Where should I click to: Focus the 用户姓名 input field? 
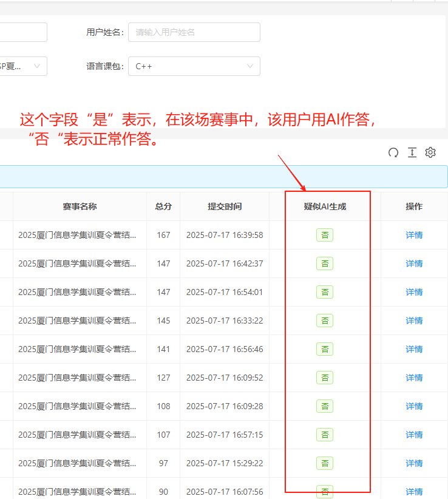click(x=194, y=32)
